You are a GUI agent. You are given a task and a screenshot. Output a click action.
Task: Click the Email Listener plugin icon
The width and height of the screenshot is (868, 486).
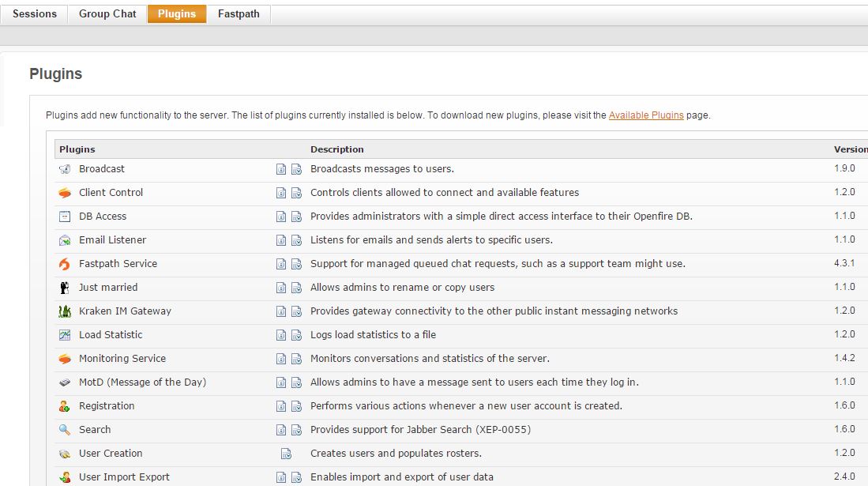[x=65, y=240]
